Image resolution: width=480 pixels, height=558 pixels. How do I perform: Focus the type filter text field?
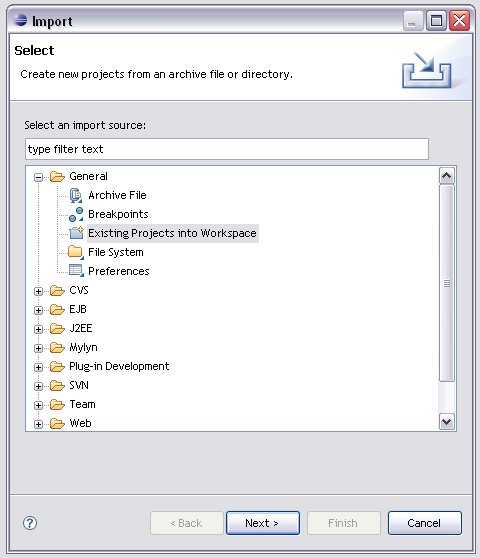click(x=227, y=149)
